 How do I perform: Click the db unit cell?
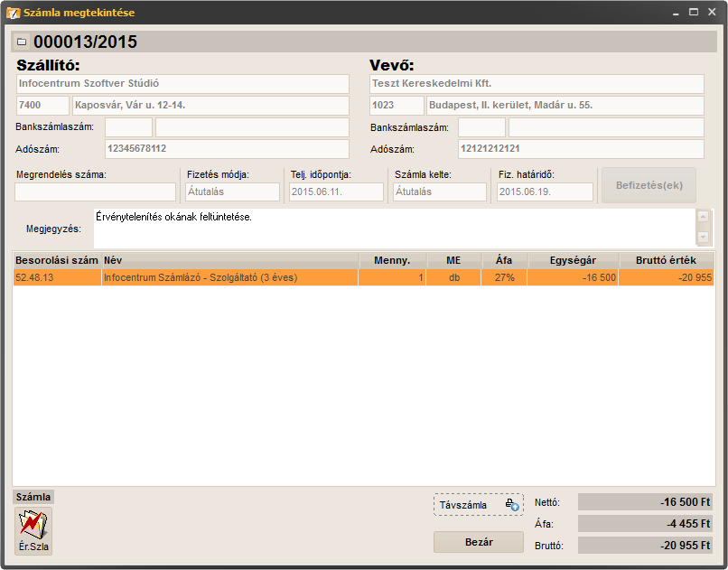(x=453, y=277)
